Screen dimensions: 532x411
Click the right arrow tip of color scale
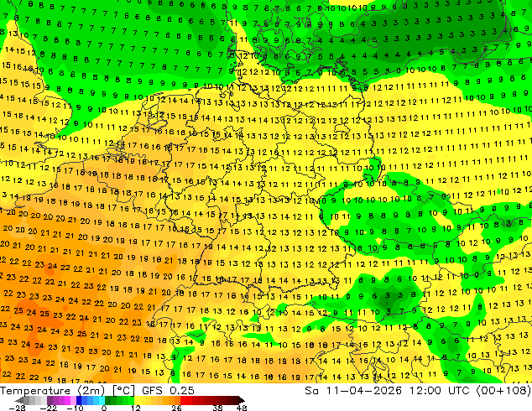243,400
